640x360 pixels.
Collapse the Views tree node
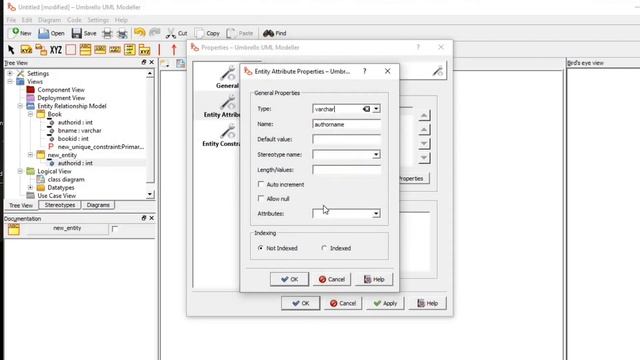coord(10,82)
